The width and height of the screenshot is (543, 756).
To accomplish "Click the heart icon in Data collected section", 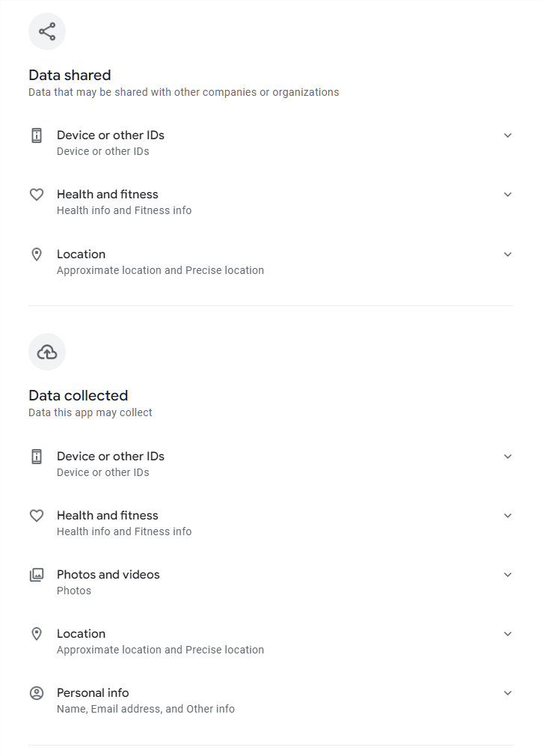I will 37,516.
